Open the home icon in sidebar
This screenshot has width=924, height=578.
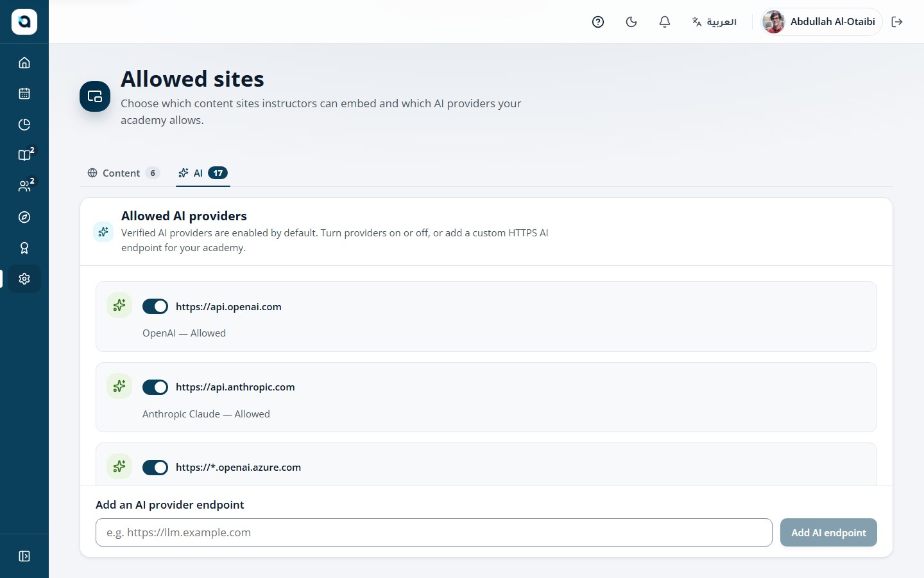(x=24, y=63)
